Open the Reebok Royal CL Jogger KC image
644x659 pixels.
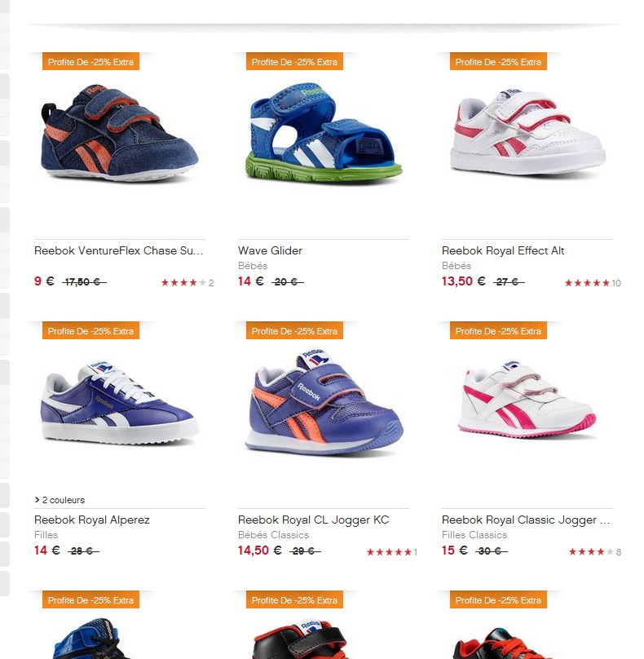point(324,401)
